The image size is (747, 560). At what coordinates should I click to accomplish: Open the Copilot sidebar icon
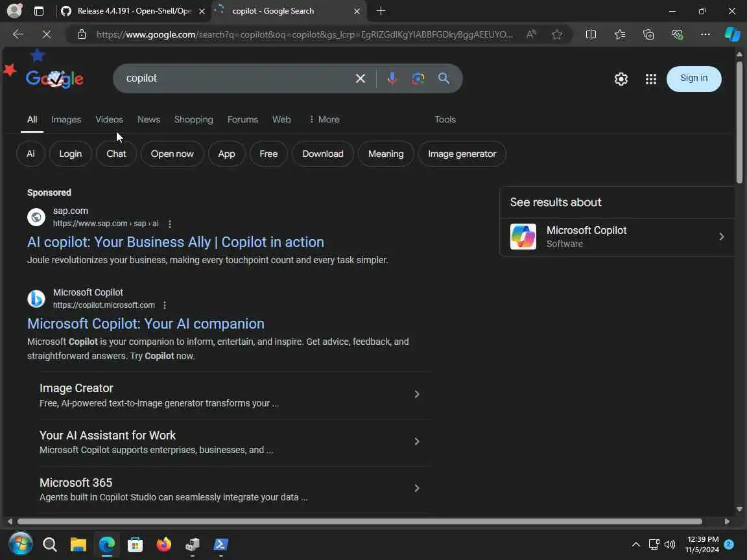[x=732, y=34]
